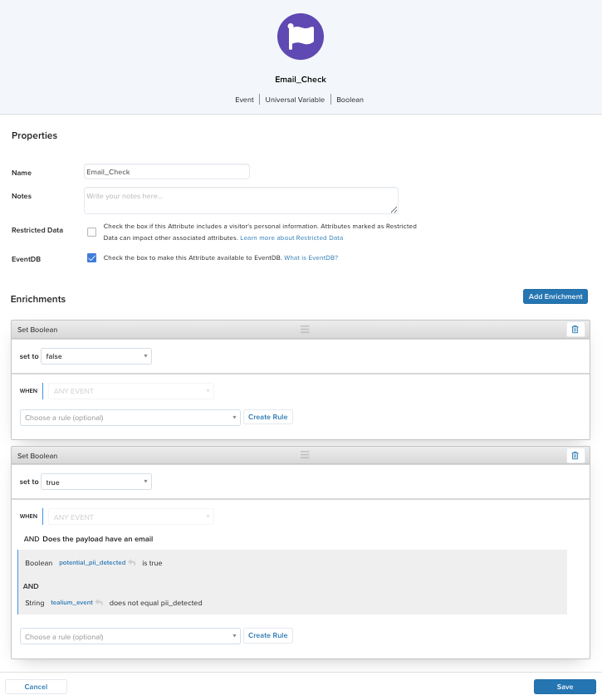Open ANY EVENT dropdown in first enrichment
Image resolution: width=602 pixels, height=700 pixels.
130,391
